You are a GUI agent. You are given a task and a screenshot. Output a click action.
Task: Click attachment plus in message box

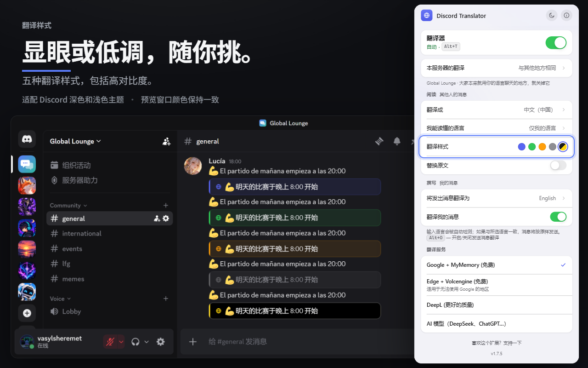click(193, 341)
